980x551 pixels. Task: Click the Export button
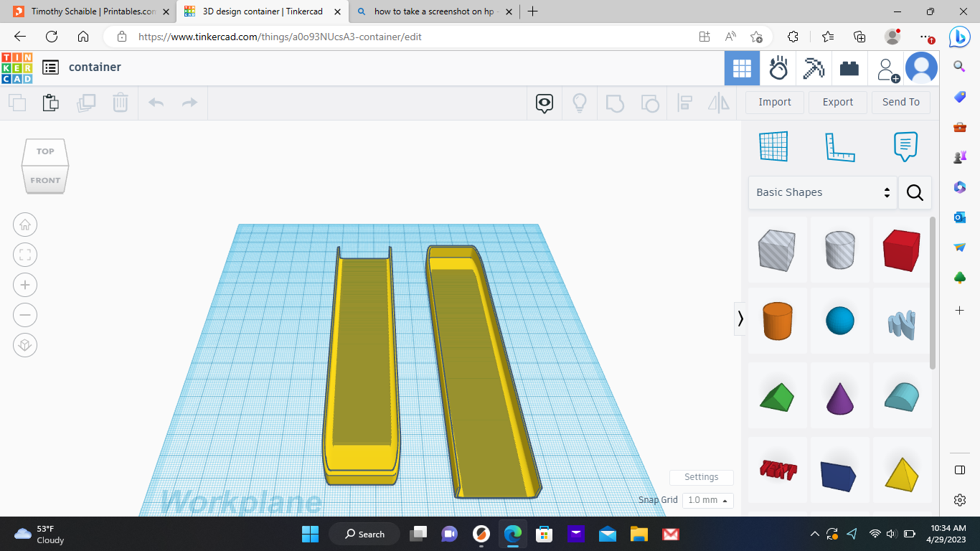(838, 102)
